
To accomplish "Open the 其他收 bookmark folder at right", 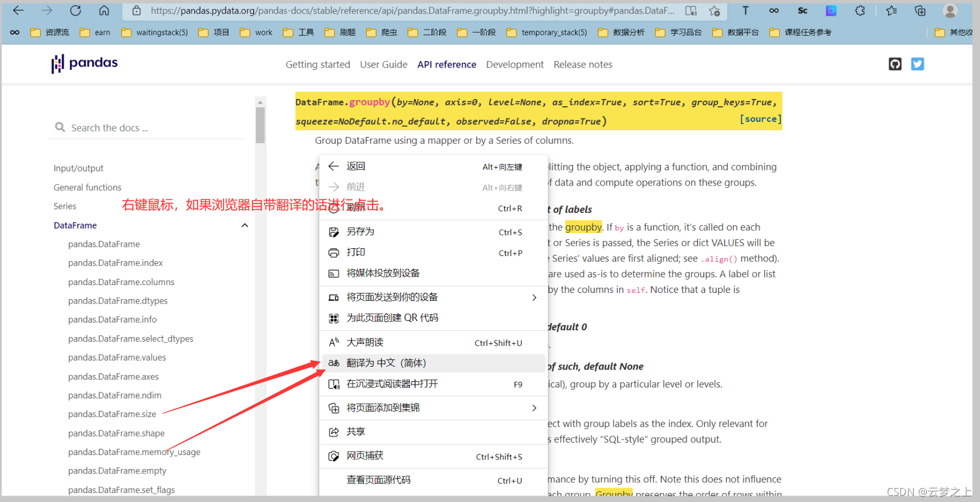I will [x=954, y=32].
